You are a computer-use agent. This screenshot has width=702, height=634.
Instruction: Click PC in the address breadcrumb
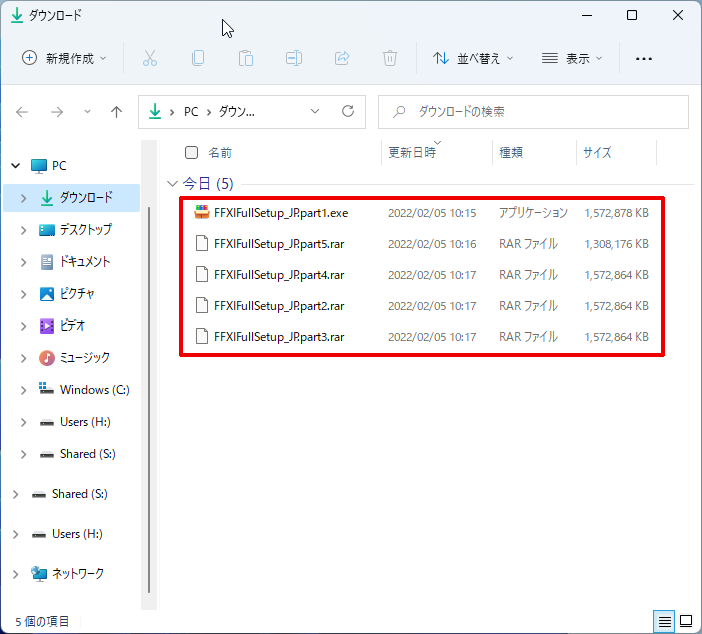point(191,111)
